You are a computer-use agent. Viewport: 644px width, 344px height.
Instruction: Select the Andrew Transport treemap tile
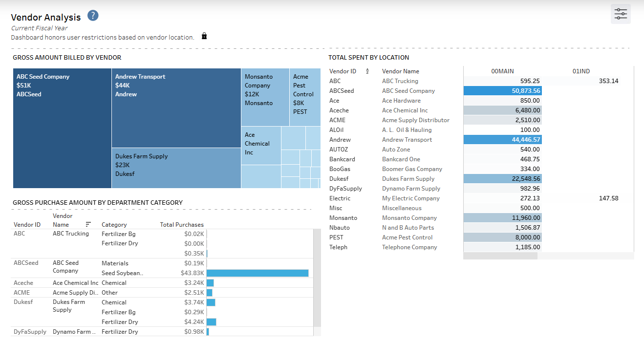click(x=176, y=108)
